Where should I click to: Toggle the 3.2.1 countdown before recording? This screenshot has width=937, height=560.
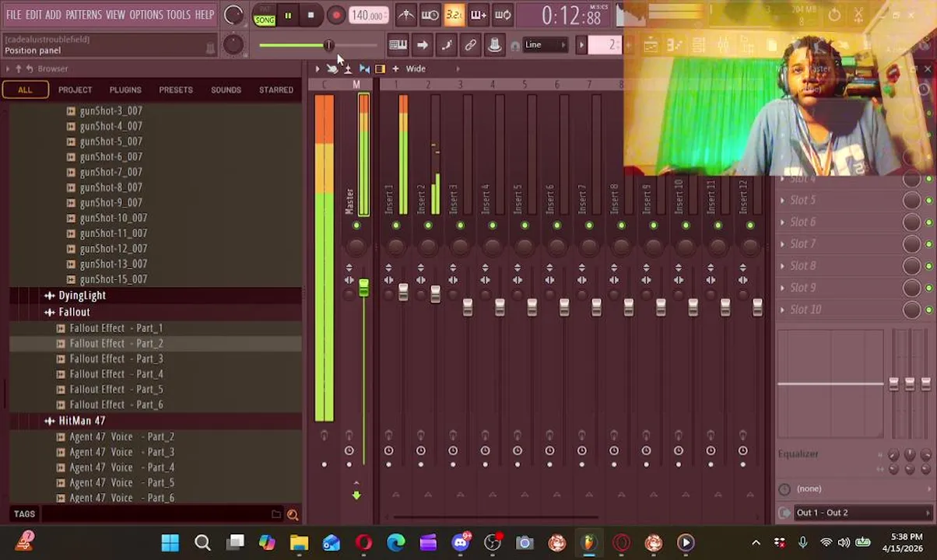coord(454,15)
